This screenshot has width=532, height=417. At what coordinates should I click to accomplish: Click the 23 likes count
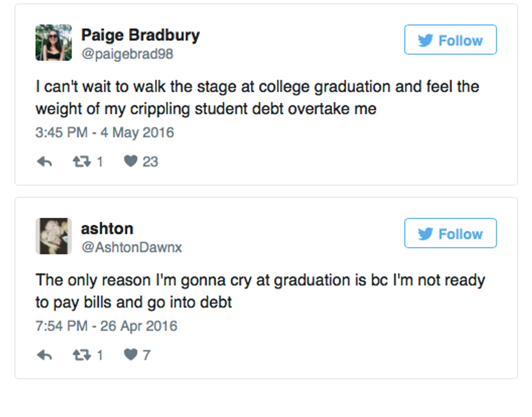click(150, 161)
